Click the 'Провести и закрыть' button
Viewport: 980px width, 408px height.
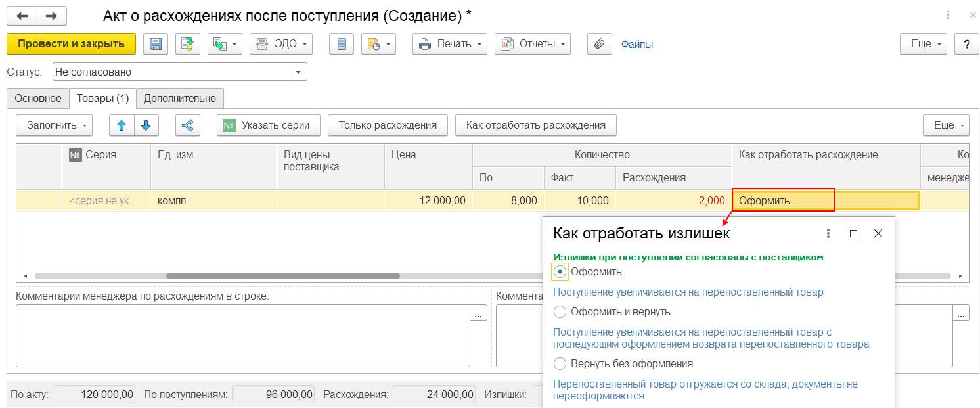[71, 44]
